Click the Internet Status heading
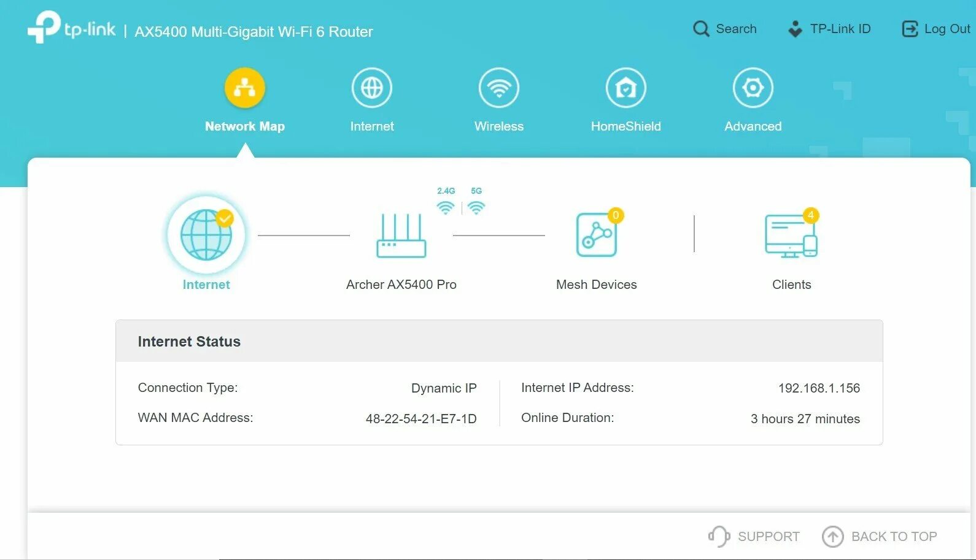 point(189,342)
